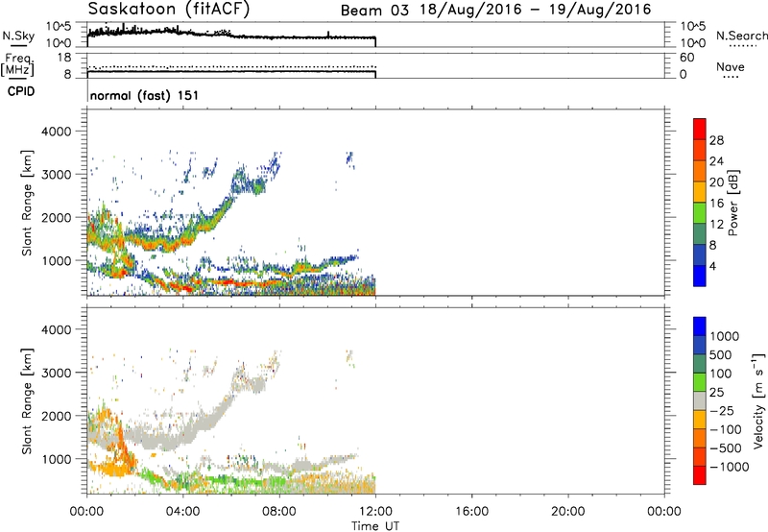
Task: Click the "CPID" row label
Action: (21, 91)
